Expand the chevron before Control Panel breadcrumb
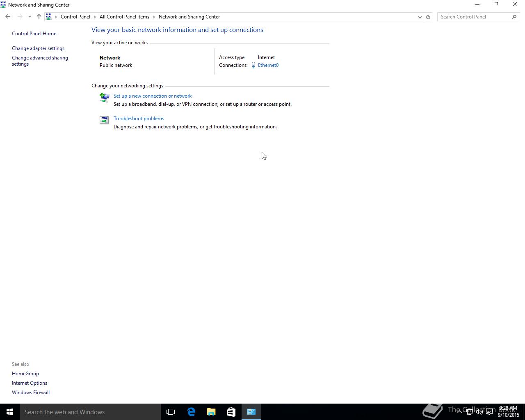The width and height of the screenshot is (525, 420). [56, 17]
